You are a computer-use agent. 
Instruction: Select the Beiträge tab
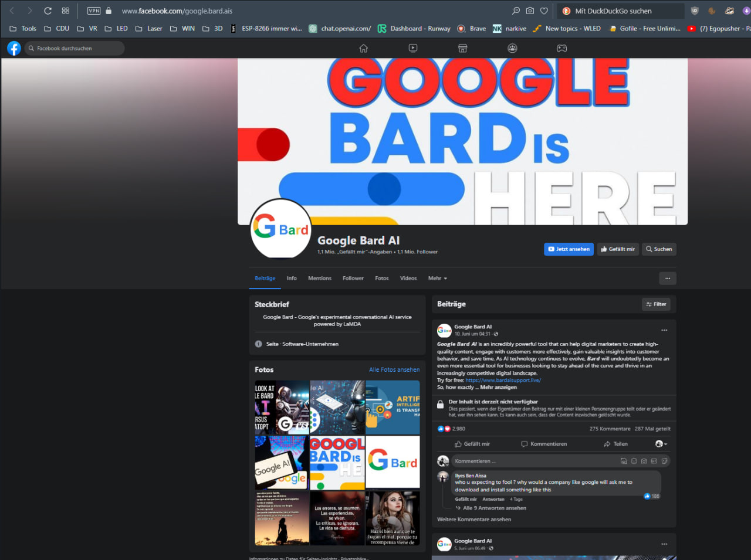coord(265,279)
